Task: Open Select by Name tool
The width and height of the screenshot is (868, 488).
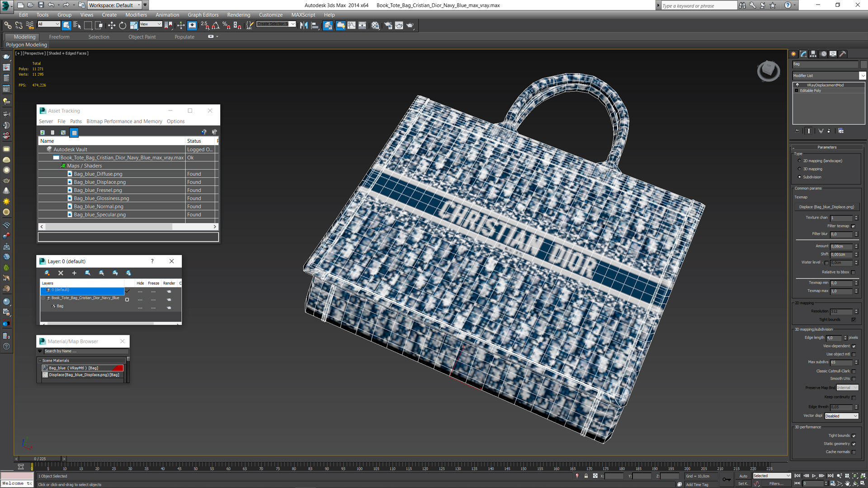Action: [77, 25]
